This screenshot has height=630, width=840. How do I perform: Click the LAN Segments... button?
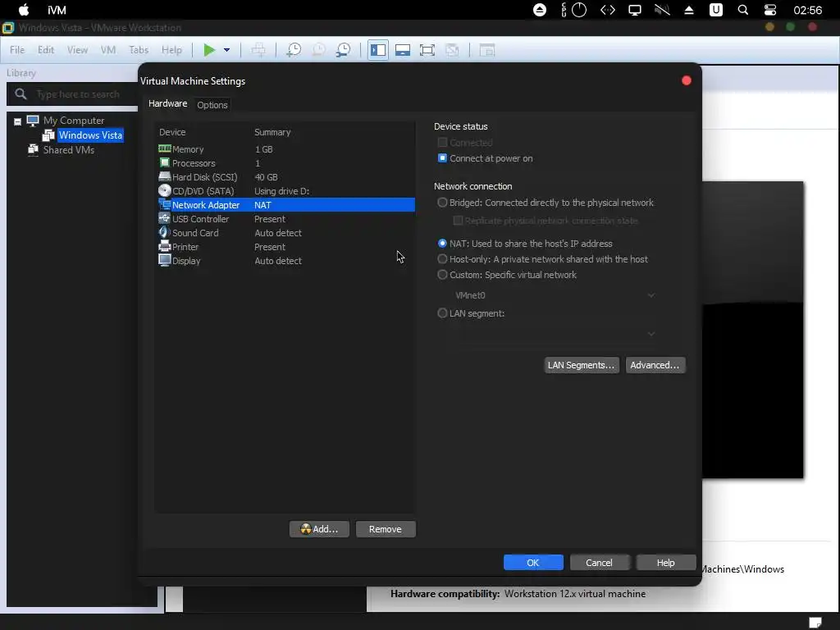582,365
